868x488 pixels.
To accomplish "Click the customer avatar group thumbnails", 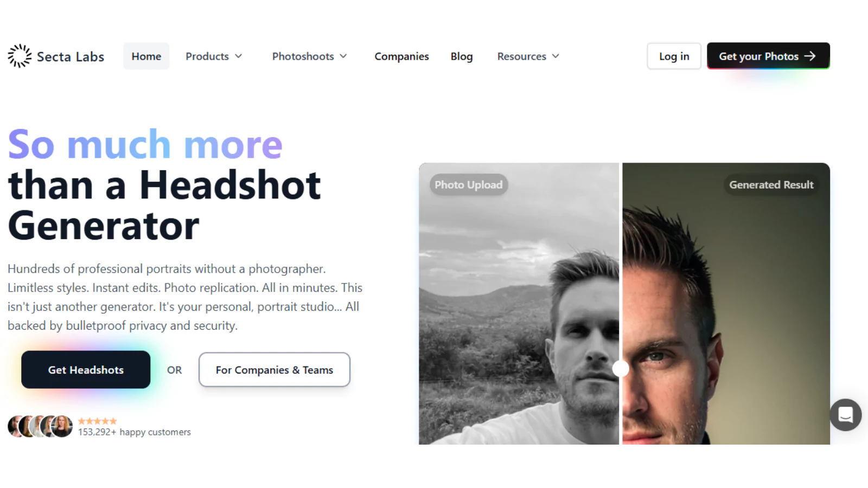I will [x=40, y=426].
